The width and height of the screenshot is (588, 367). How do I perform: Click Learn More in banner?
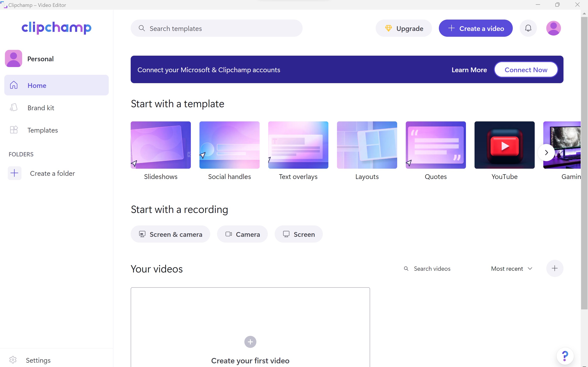tap(469, 70)
